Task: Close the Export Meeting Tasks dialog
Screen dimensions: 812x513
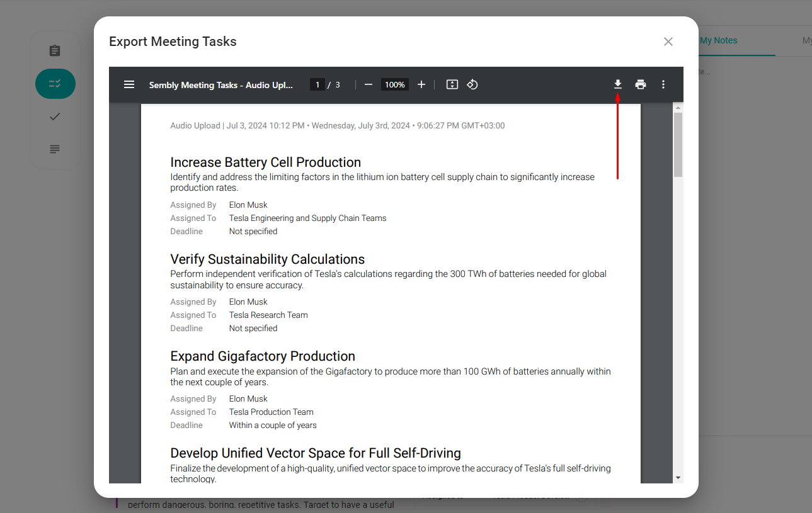Action: (x=668, y=42)
